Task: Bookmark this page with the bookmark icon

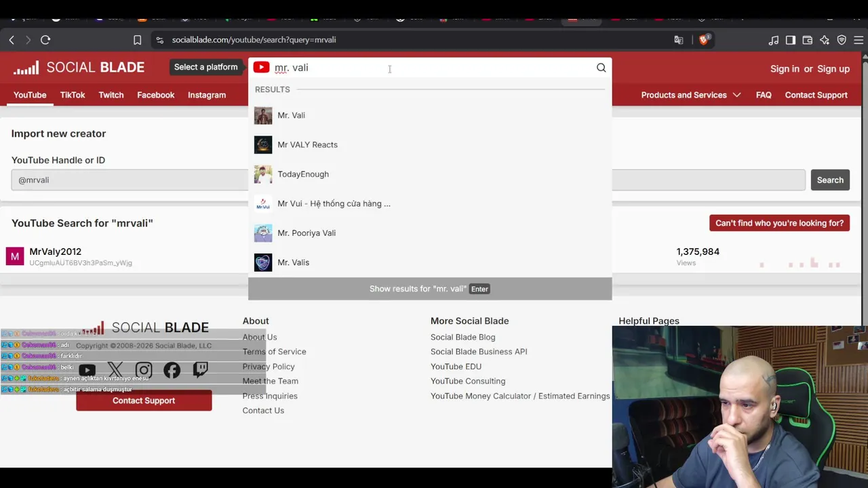Action: (x=137, y=40)
